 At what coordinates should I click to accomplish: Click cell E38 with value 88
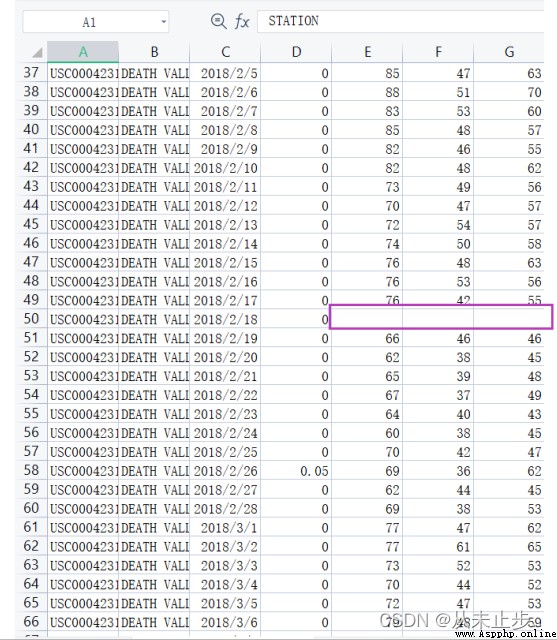coord(367,92)
